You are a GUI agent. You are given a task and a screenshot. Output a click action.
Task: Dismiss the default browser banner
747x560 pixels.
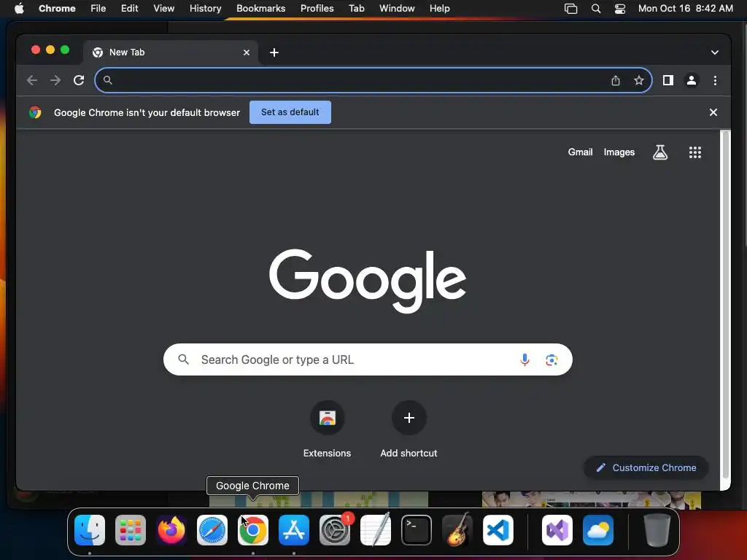pyautogui.click(x=713, y=112)
